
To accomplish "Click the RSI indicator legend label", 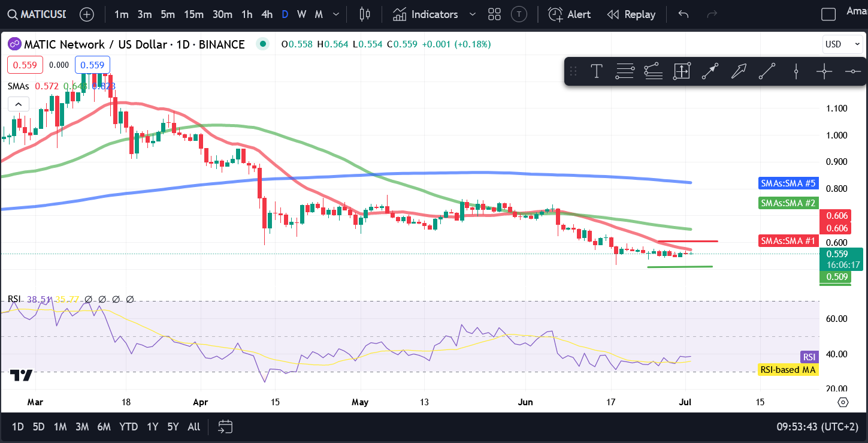I will pos(14,299).
